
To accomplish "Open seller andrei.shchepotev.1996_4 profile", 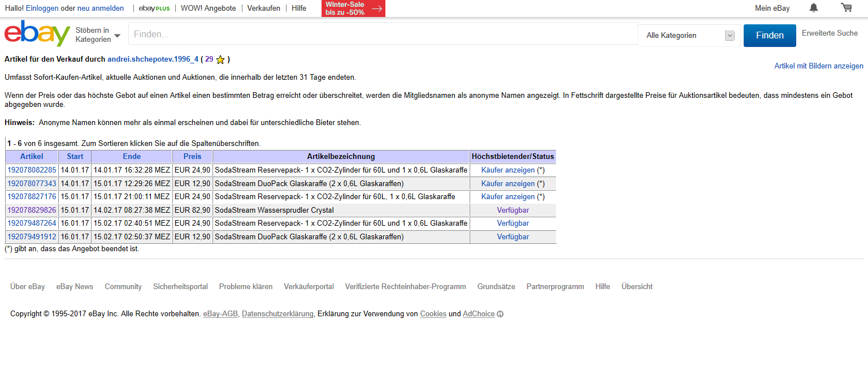I will pyautogui.click(x=153, y=59).
